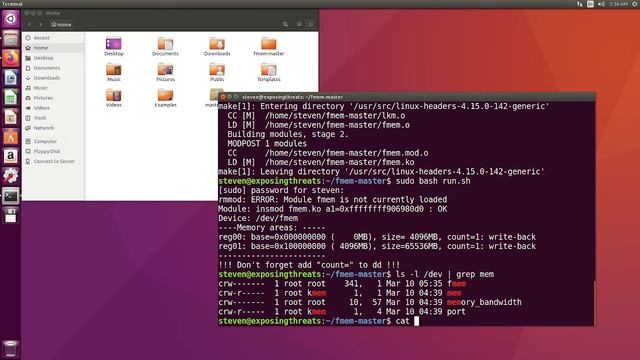The height and width of the screenshot is (360, 640).
Task: Click the clock in the top panel
Action: coord(618,4)
